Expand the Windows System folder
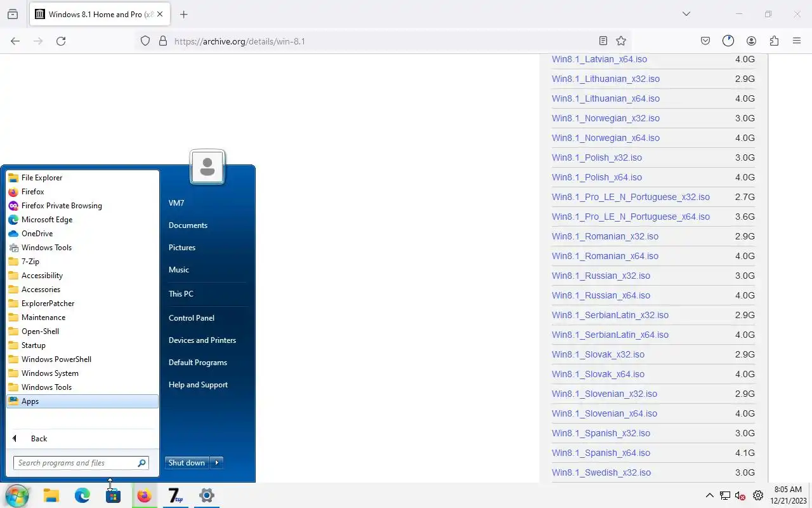The height and width of the screenshot is (508, 812). 82,373
